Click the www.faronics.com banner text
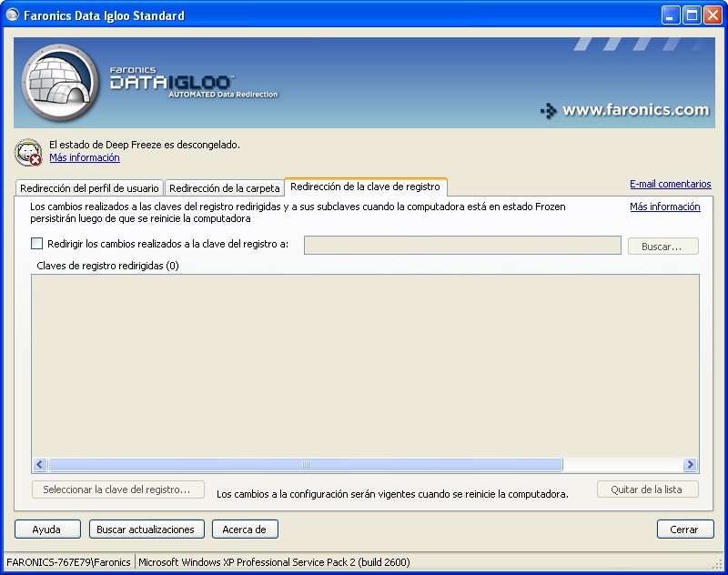The height and width of the screenshot is (575, 728). 635,110
